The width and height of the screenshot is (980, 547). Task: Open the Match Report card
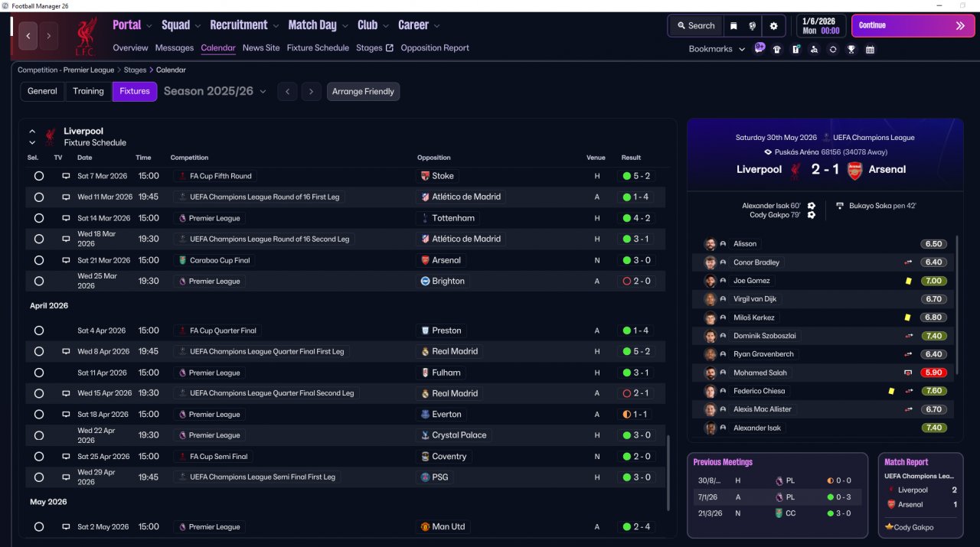point(920,495)
